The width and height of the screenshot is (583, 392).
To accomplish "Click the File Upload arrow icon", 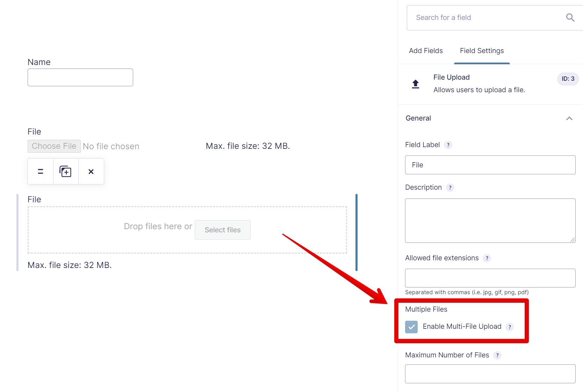I will tap(415, 84).
